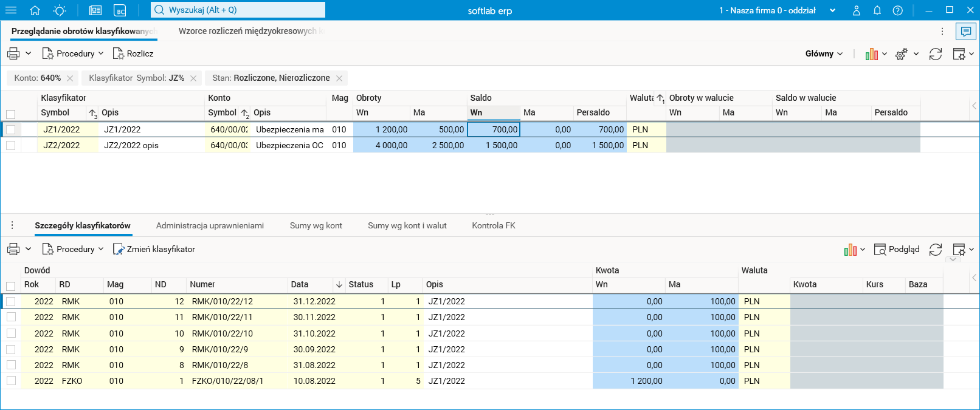Expand the Główny view dropdown
The height and width of the screenshot is (410, 980).
coord(824,53)
